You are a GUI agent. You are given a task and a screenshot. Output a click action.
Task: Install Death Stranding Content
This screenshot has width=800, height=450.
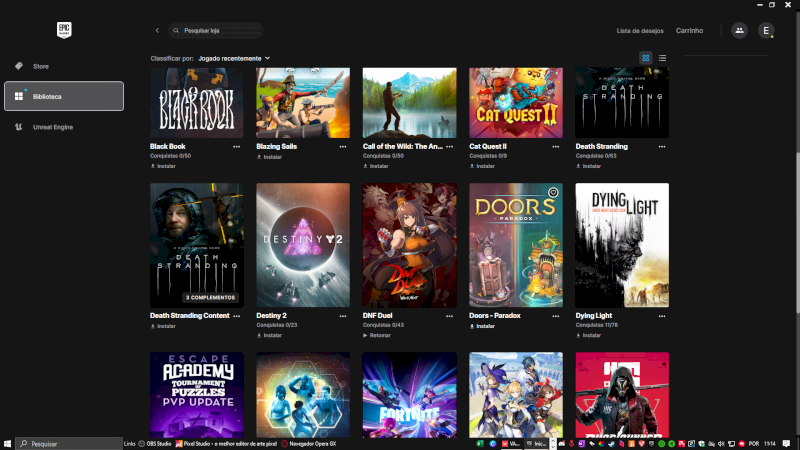(163, 327)
